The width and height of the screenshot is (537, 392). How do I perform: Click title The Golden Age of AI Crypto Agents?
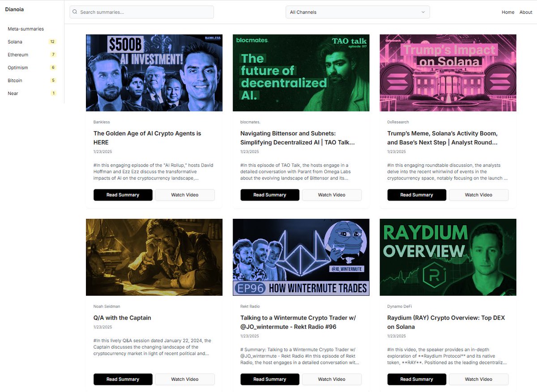147,138
